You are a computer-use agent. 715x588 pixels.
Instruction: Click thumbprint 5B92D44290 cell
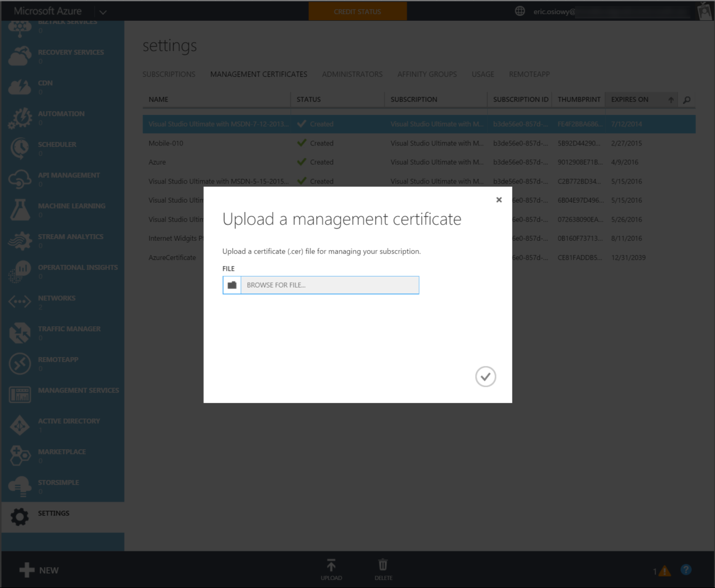(x=579, y=143)
